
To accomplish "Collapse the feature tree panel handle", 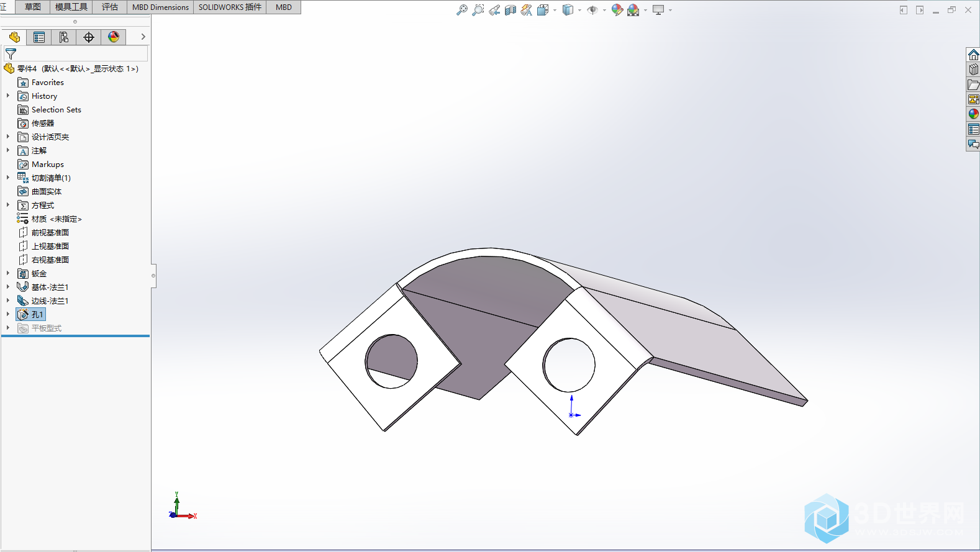I will [x=153, y=275].
